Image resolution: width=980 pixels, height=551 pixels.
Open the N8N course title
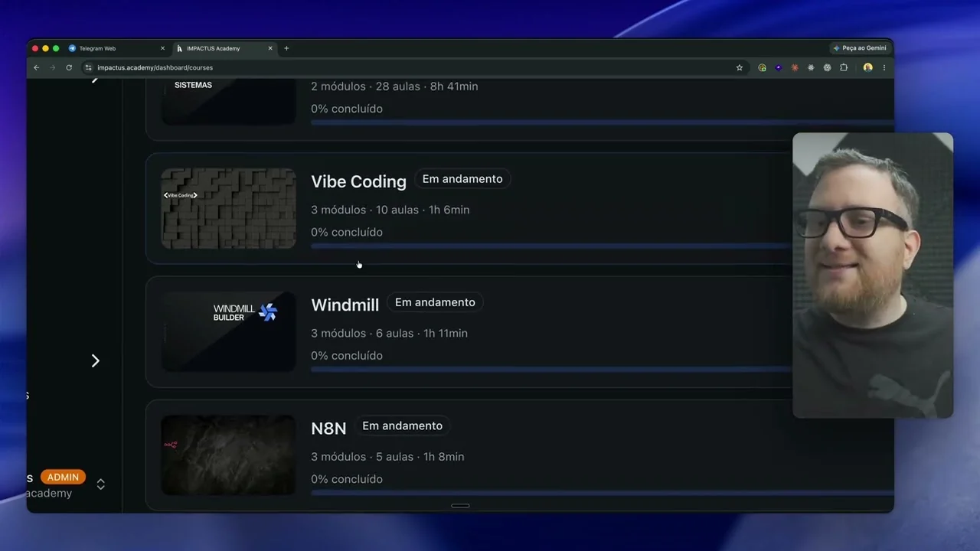[x=328, y=429]
